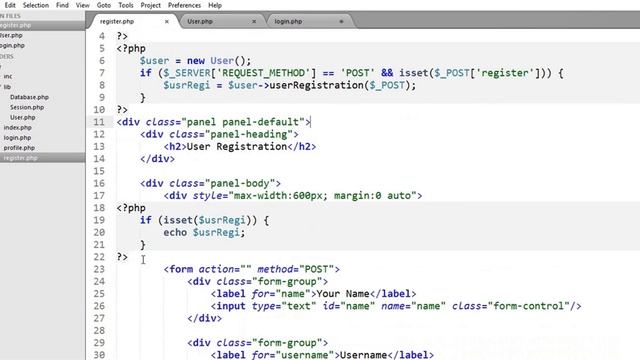640x360 pixels.
Task: Open Database.php from the lib folder
Action: coord(29,97)
